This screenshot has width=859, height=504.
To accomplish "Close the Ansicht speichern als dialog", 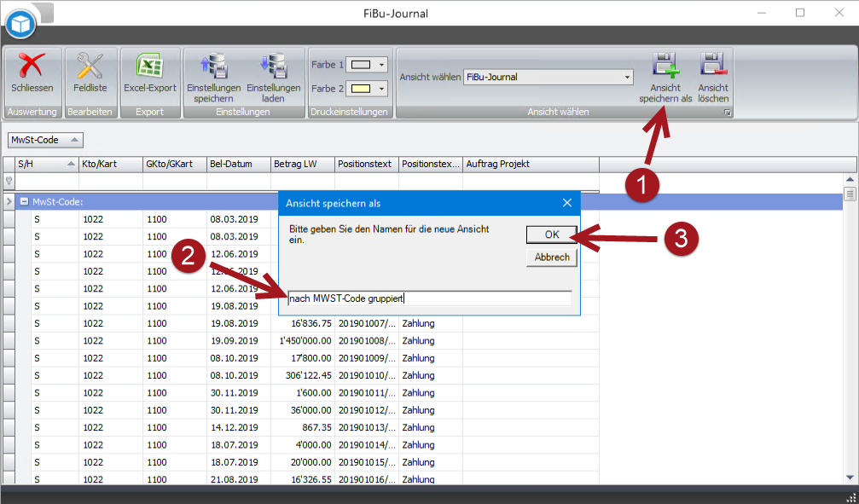I will (x=567, y=203).
